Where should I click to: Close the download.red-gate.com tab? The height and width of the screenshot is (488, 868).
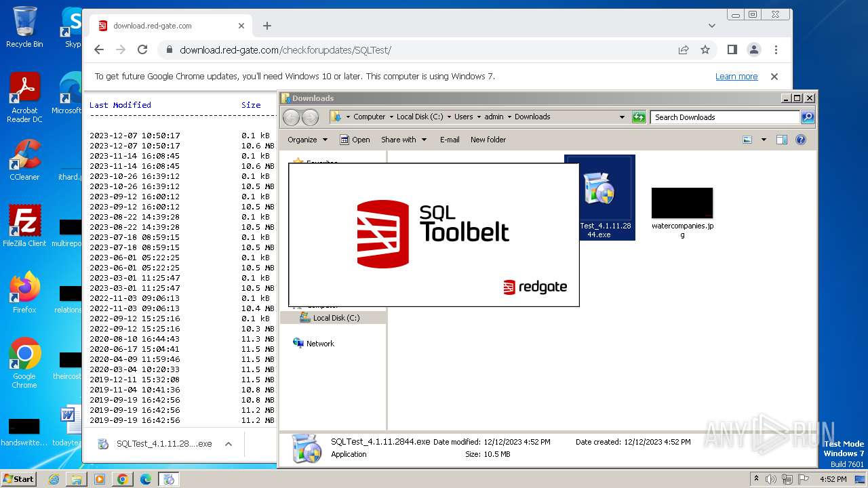pyautogui.click(x=241, y=26)
